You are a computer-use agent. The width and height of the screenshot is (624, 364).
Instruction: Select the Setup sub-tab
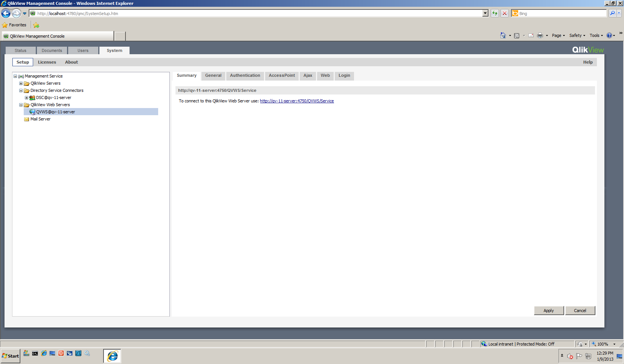(x=23, y=62)
